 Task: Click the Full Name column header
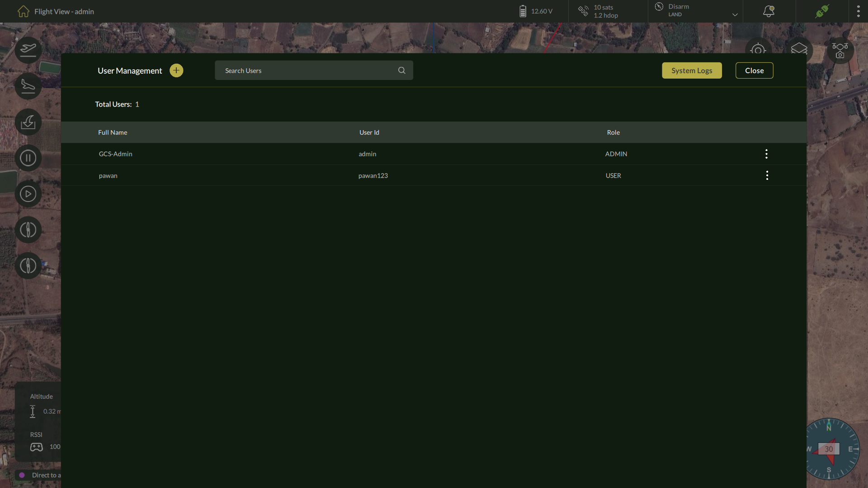113,132
